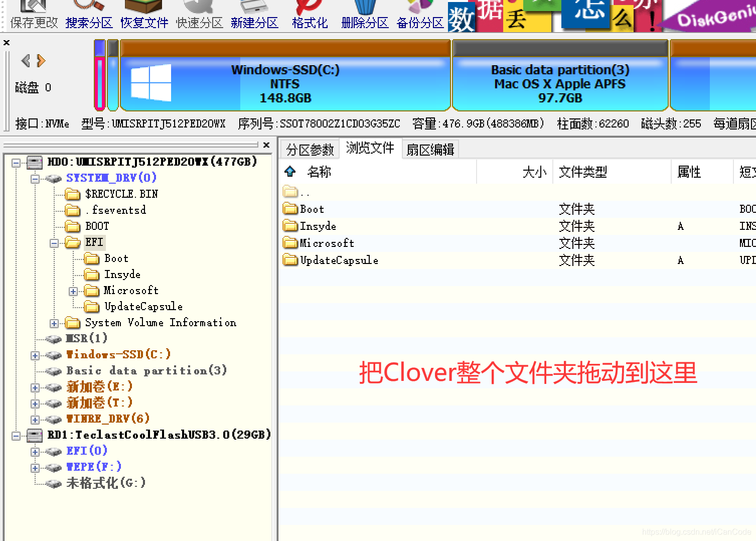
Task: Click the 保存更改 toolbar button
Action: 34,16
